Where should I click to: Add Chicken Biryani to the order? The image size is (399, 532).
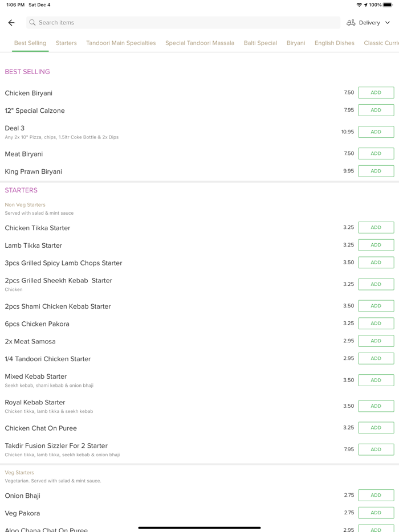(376, 92)
